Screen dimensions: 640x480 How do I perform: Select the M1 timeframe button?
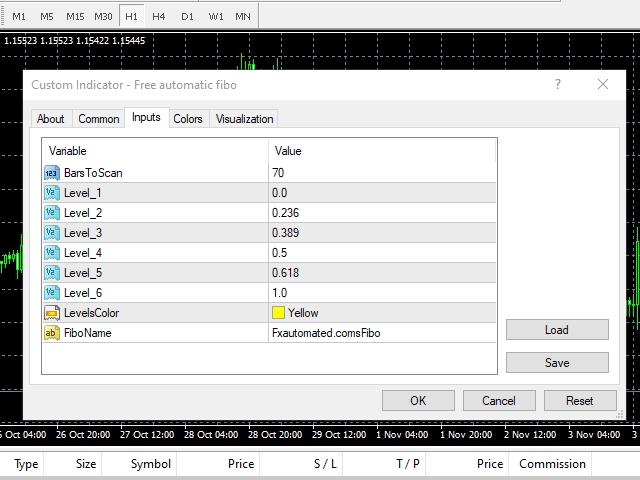point(19,16)
